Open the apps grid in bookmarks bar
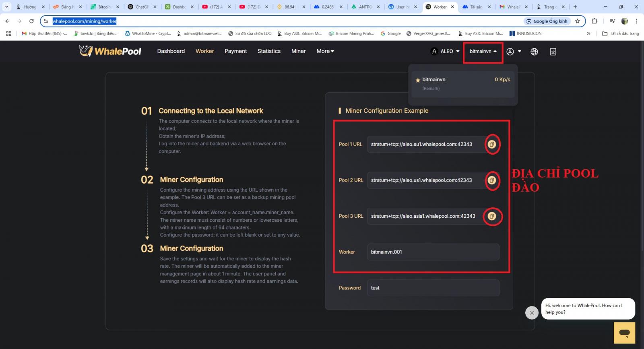 pos(8,33)
